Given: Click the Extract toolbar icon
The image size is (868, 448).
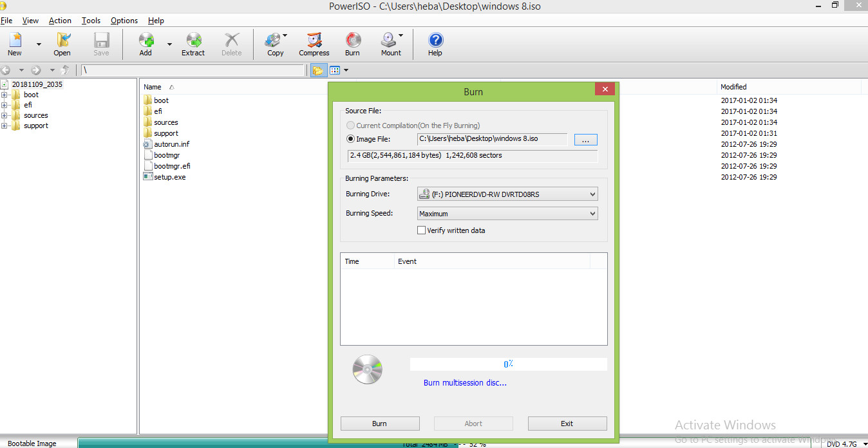Looking at the screenshot, I should [x=193, y=44].
